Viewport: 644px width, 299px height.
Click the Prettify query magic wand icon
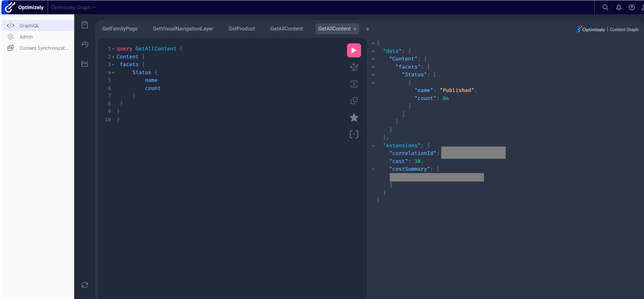354,67
